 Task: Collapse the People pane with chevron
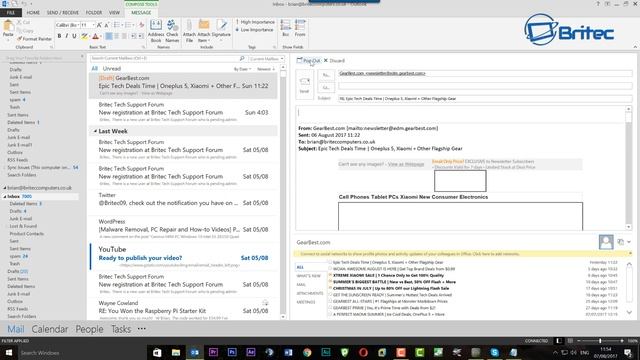point(629,242)
